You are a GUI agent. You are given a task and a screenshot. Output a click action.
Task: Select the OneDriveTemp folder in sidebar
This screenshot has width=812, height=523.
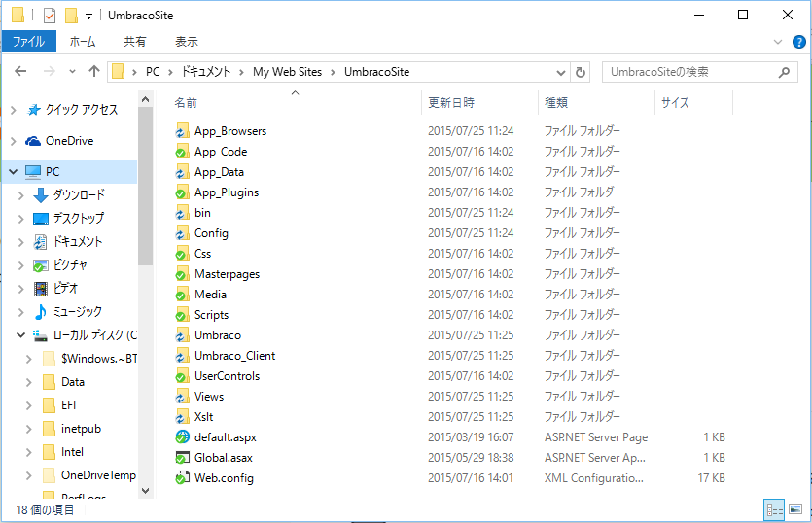coord(98,475)
